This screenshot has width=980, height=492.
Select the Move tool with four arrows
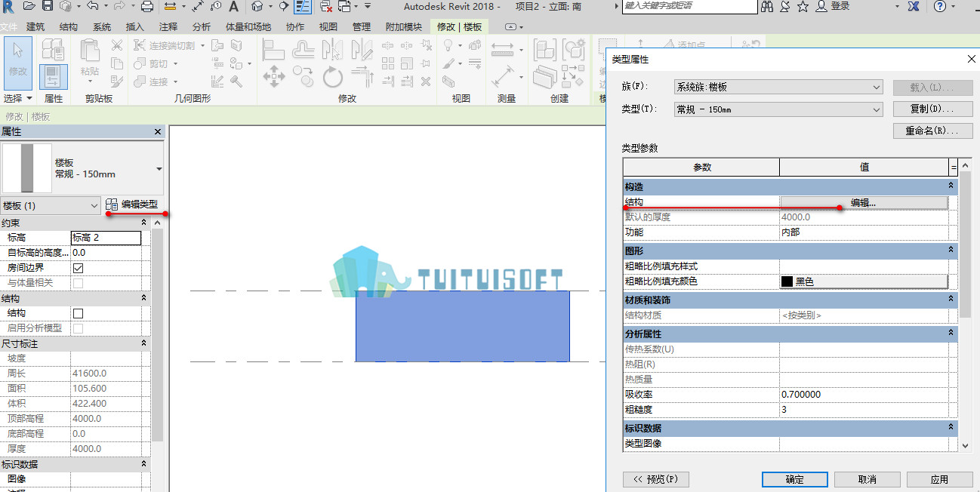273,76
